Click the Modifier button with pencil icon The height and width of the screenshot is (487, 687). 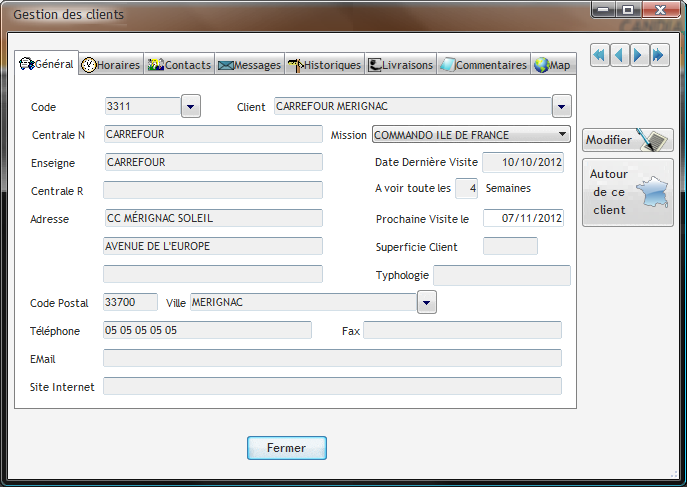[627, 141]
